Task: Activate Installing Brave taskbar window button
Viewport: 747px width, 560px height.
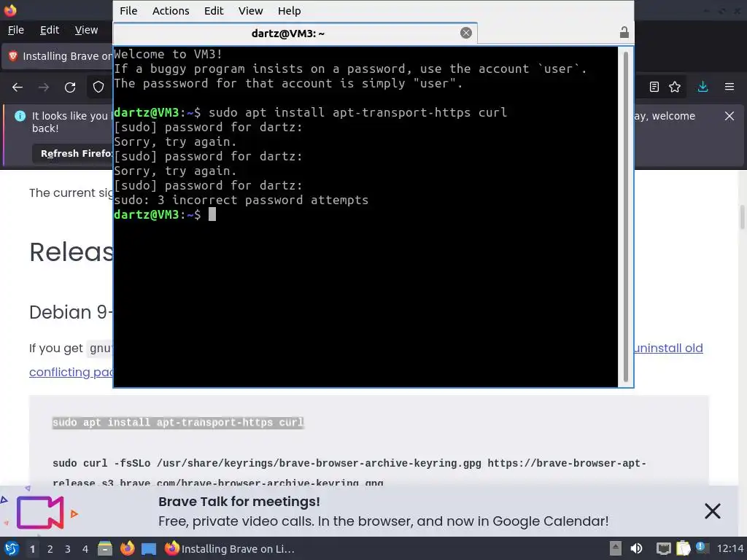Action: click(x=231, y=548)
